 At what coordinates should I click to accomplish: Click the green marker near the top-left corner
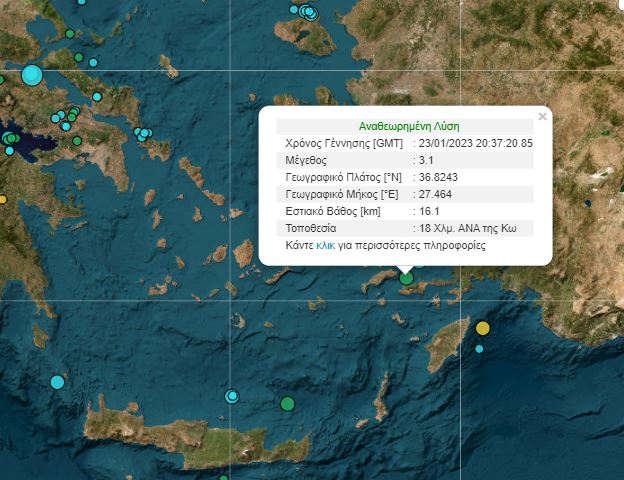click(70, 34)
